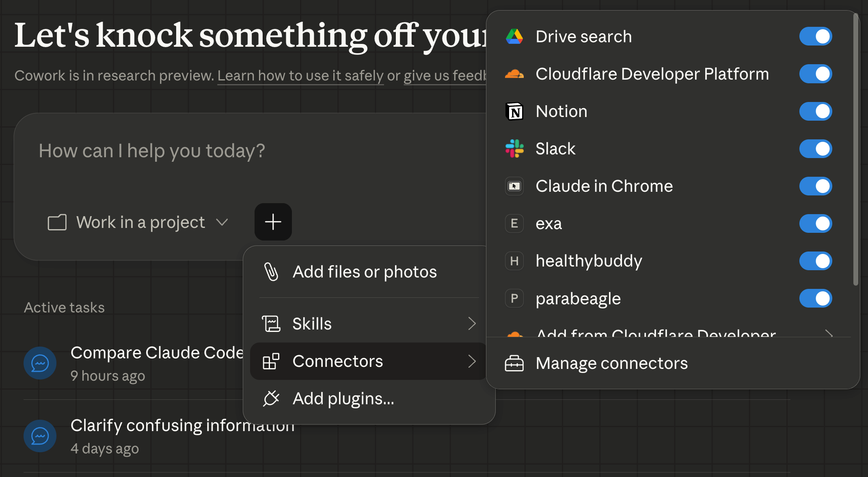This screenshot has height=477, width=868.
Task: Choose the Add plugins menu entry
Action: coord(343,399)
